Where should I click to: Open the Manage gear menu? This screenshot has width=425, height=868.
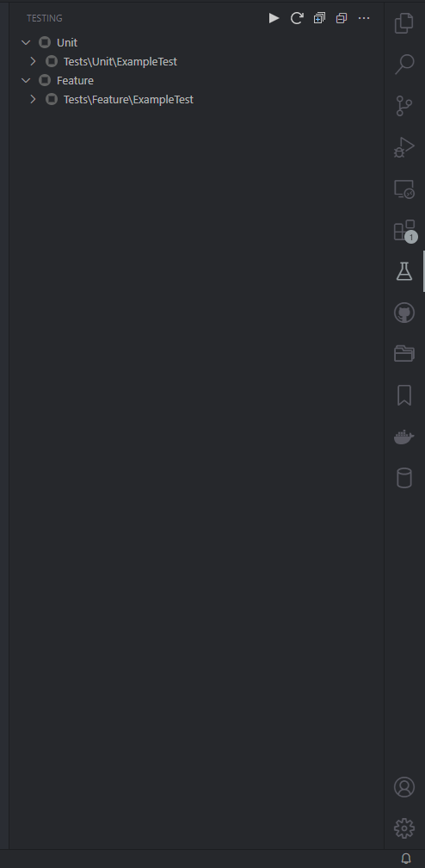pyautogui.click(x=404, y=828)
